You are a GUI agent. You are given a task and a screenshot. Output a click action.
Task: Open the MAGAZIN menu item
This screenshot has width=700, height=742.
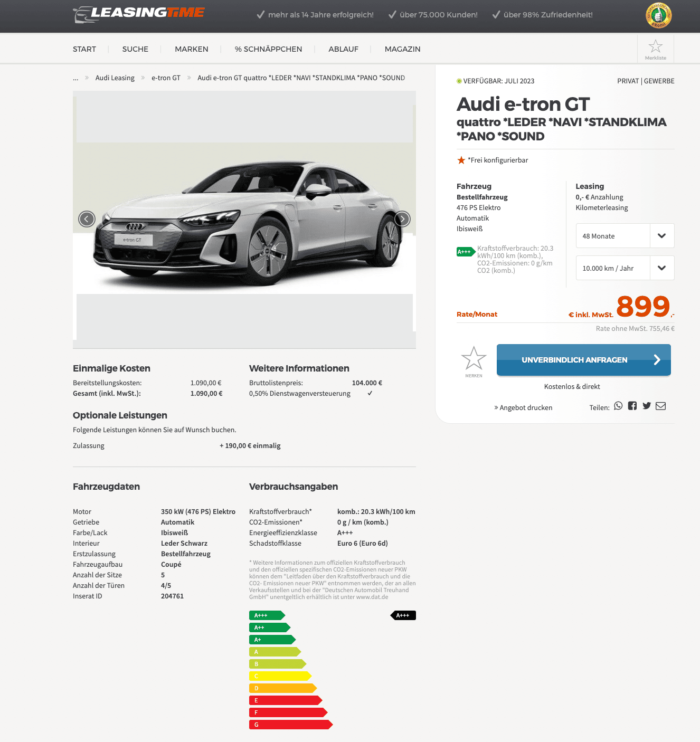coord(403,49)
